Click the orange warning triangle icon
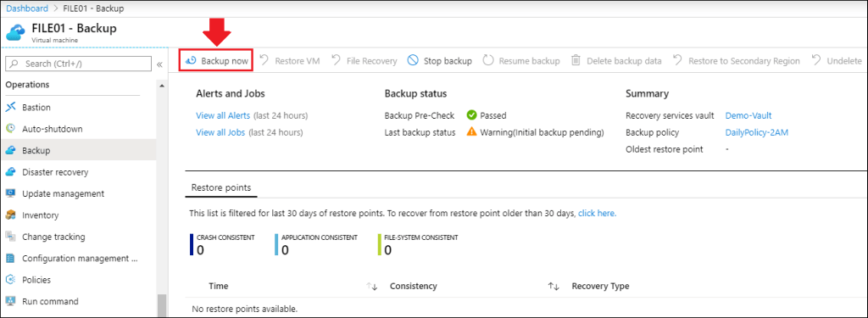The width and height of the screenshot is (868, 318). tap(471, 132)
